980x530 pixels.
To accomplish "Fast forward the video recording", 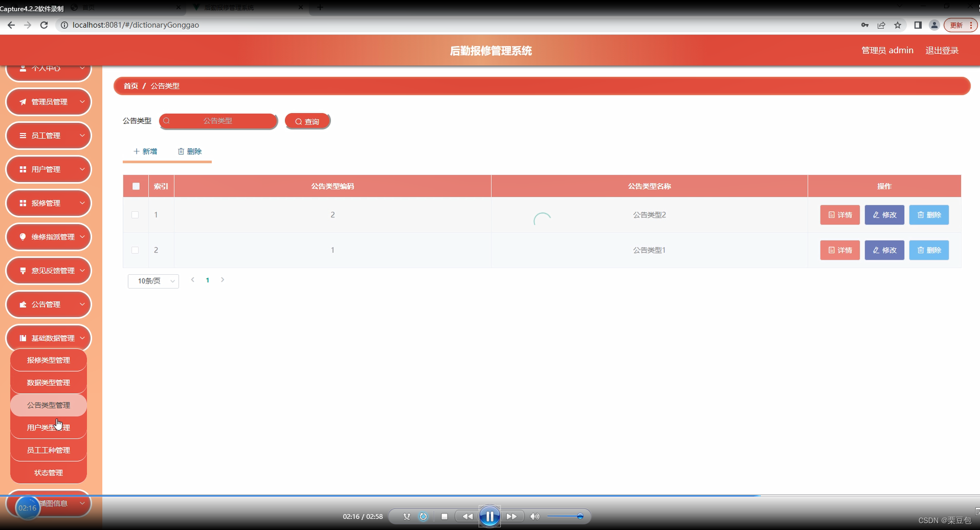I will tap(511, 516).
